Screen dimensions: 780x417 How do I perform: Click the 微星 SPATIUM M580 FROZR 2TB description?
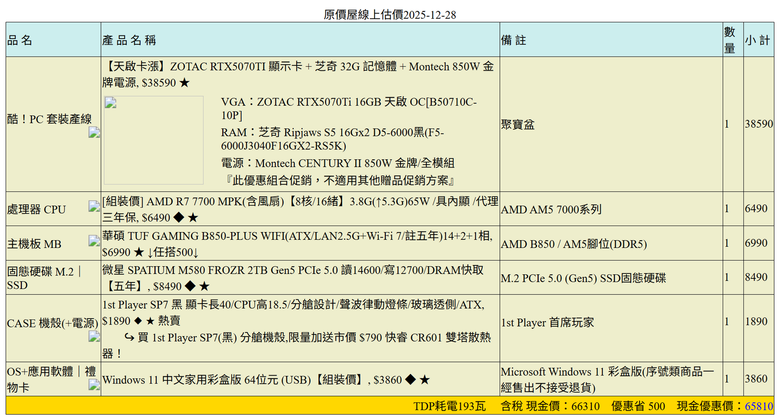coord(293,278)
